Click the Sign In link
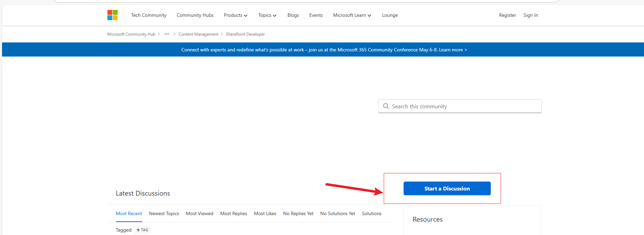644x235 pixels. click(x=531, y=15)
